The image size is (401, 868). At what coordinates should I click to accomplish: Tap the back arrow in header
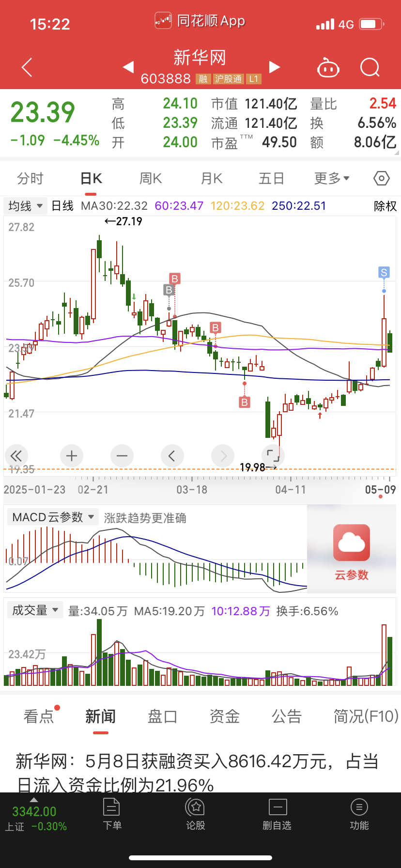(x=27, y=67)
